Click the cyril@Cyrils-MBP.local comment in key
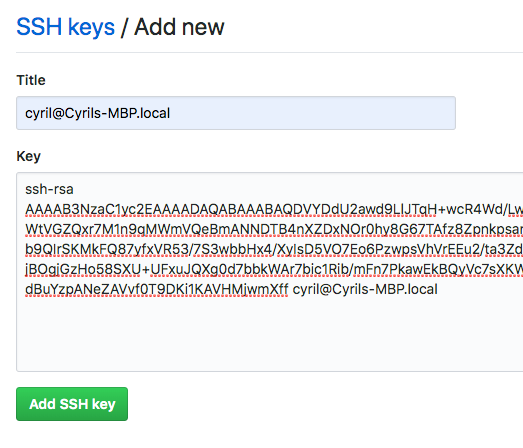The width and height of the screenshot is (523, 448). click(x=365, y=289)
